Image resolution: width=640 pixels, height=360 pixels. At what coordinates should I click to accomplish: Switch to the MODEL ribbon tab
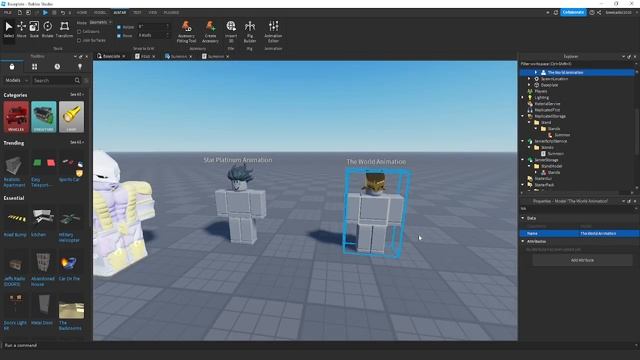(100, 13)
